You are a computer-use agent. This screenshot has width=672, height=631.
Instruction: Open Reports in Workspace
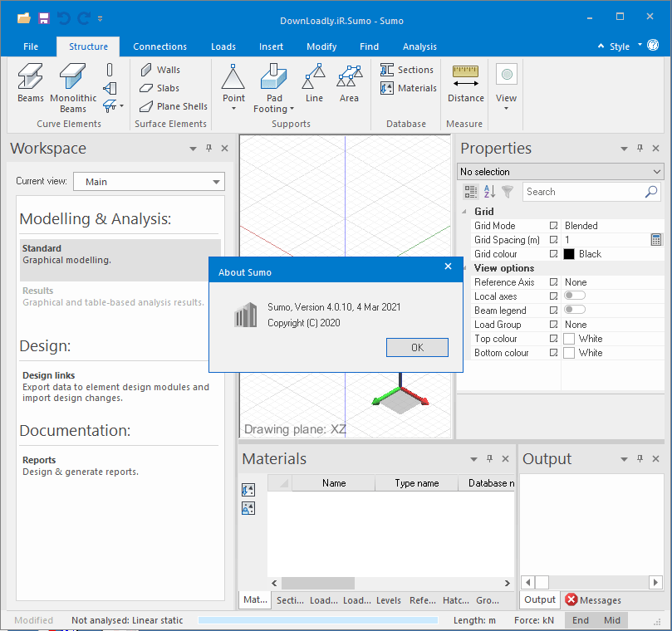coord(81,466)
